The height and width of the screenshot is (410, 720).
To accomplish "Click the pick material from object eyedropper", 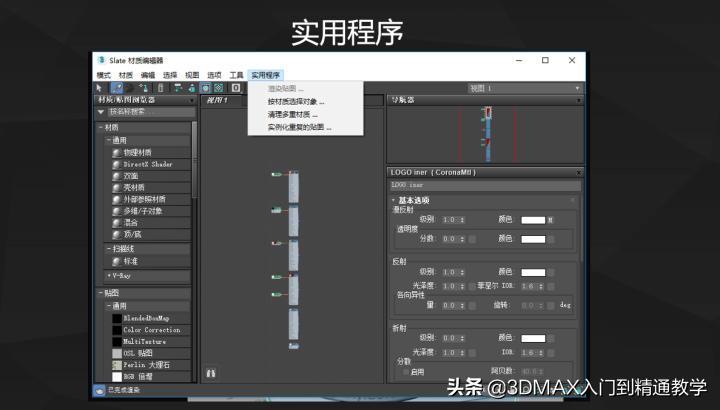I will pos(117,88).
